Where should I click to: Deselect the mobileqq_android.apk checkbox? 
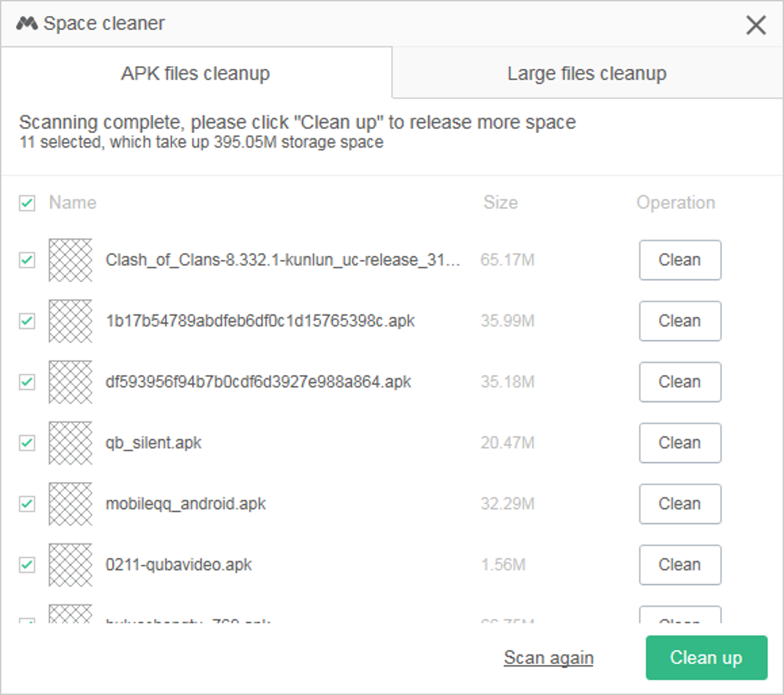pos(27,504)
